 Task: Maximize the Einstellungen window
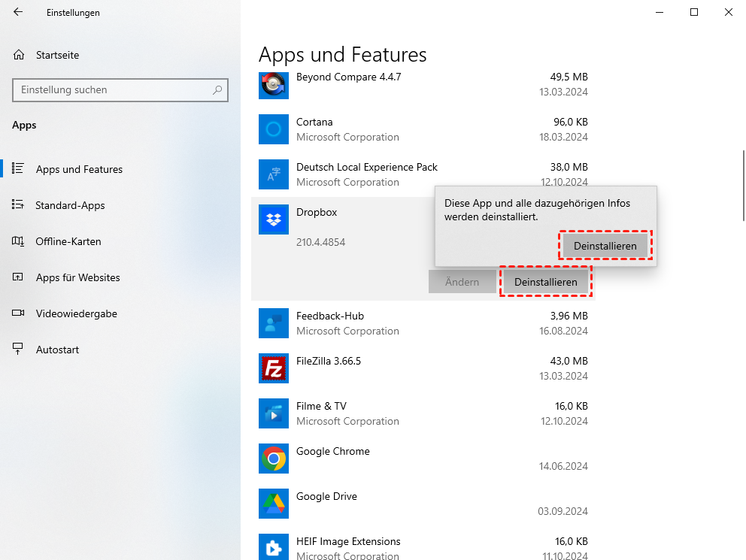coord(694,12)
